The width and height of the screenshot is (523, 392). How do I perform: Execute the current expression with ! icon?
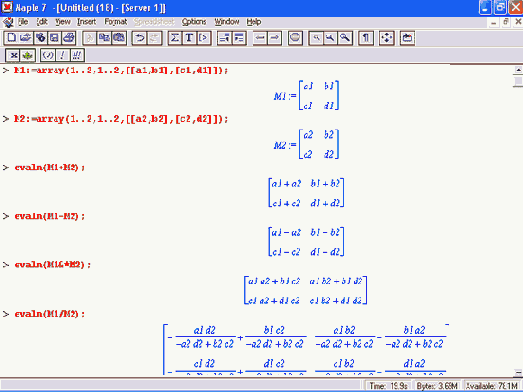click(62, 55)
